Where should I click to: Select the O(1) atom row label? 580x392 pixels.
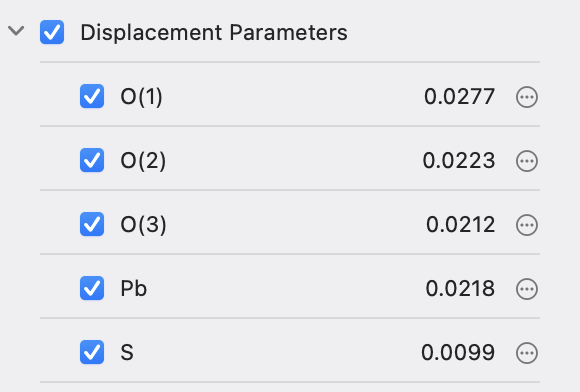click(x=141, y=97)
